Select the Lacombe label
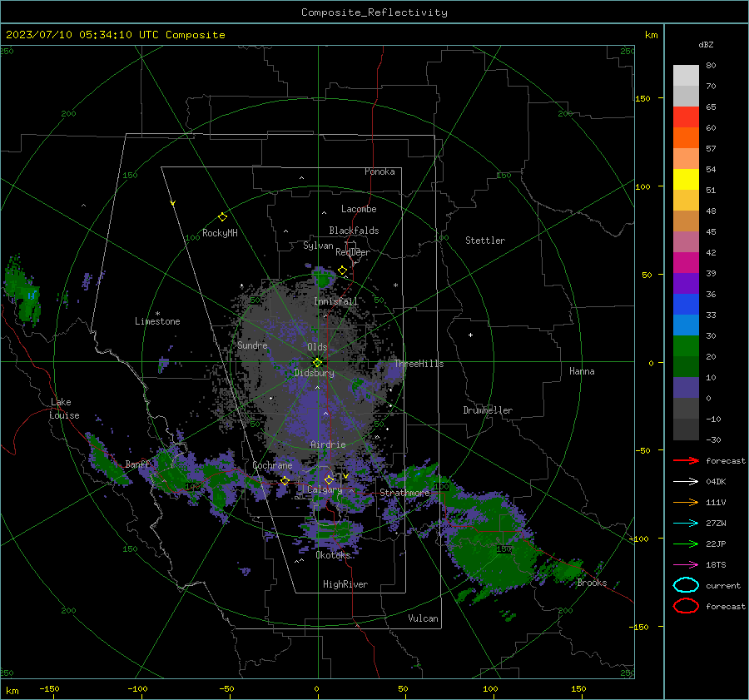 click(x=359, y=209)
